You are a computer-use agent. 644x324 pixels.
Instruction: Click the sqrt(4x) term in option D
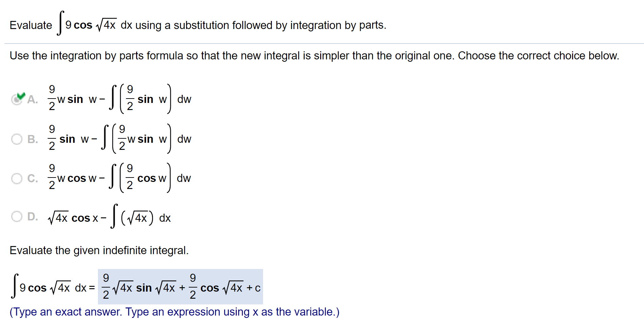(57, 218)
